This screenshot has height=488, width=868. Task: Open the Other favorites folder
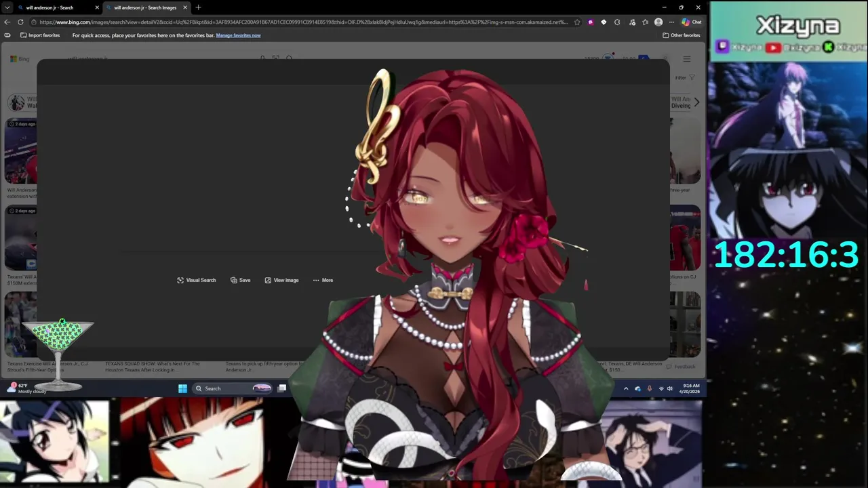682,35
